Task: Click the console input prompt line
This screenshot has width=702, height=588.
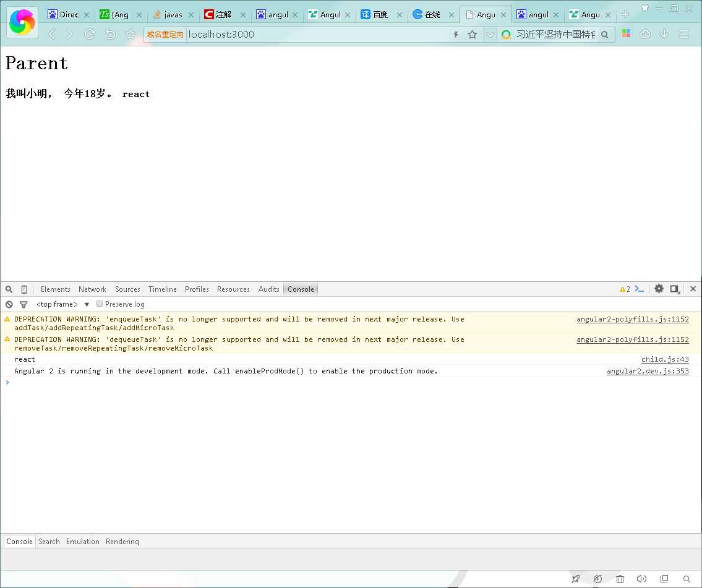Action: 351,382
